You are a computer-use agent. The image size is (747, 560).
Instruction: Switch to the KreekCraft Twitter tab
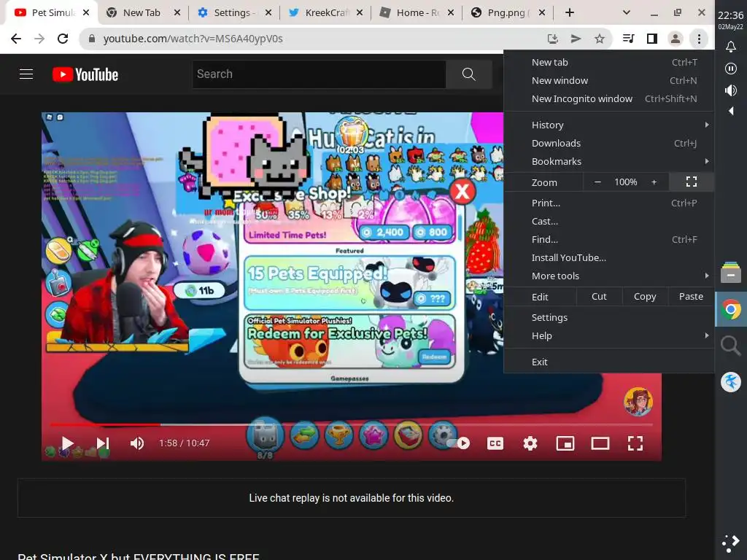click(x=326, y=13)
